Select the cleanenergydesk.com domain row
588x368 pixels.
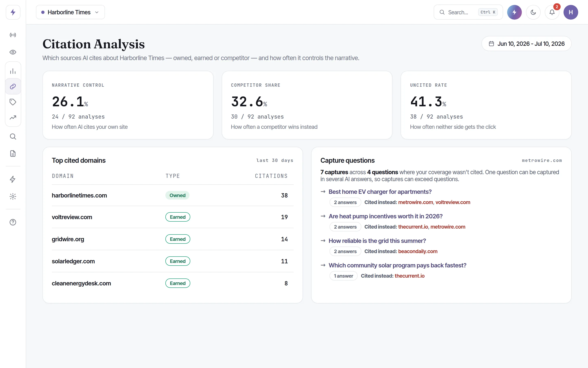(x=173, y=283)
